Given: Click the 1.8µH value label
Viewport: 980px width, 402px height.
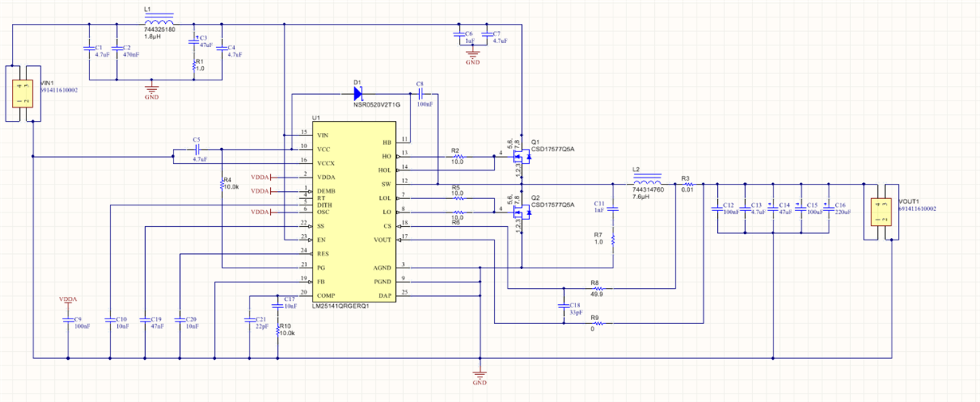Looking at the screenshot, I should (x=154, y=37).
